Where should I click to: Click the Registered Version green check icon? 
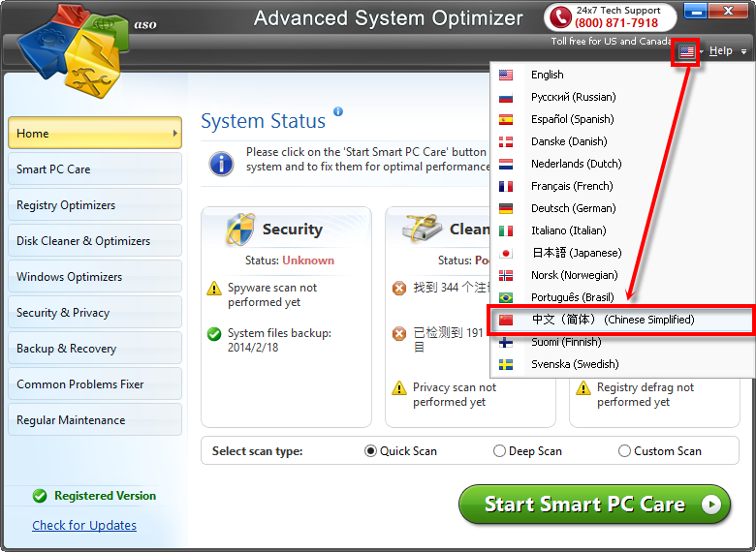click(40, 496)
